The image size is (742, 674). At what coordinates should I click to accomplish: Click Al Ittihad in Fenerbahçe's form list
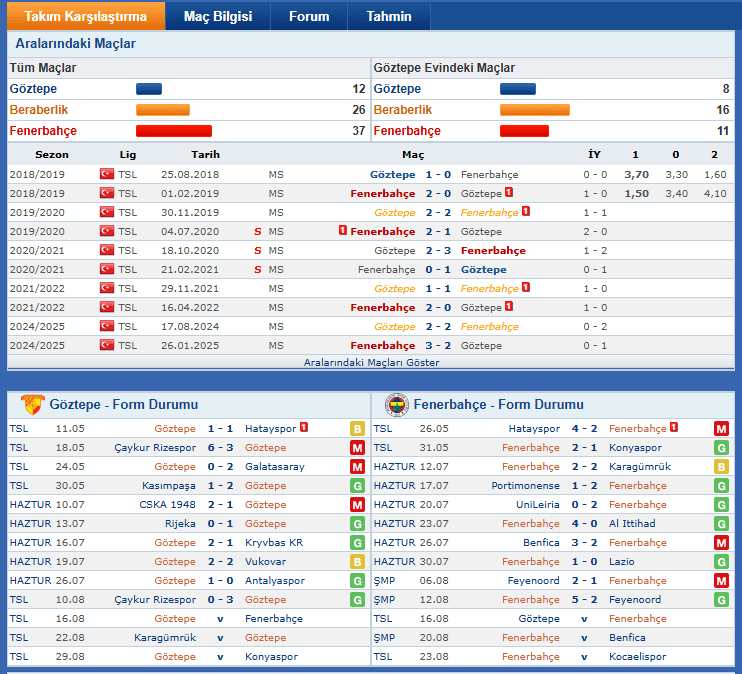(x=632, y=523)
